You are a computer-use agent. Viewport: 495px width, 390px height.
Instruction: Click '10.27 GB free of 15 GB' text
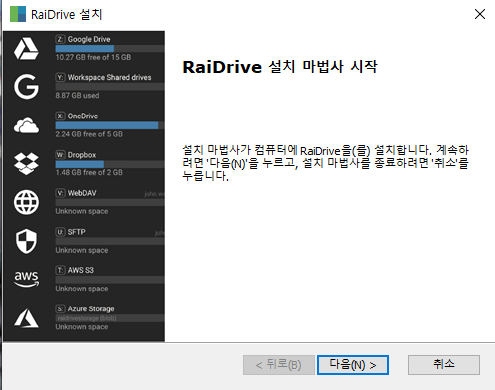click(93, 57)
